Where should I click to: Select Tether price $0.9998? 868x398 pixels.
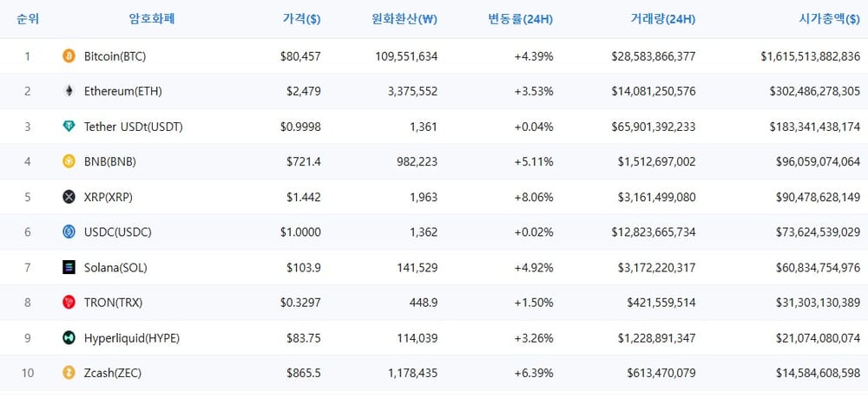click(x=300, y=127)
